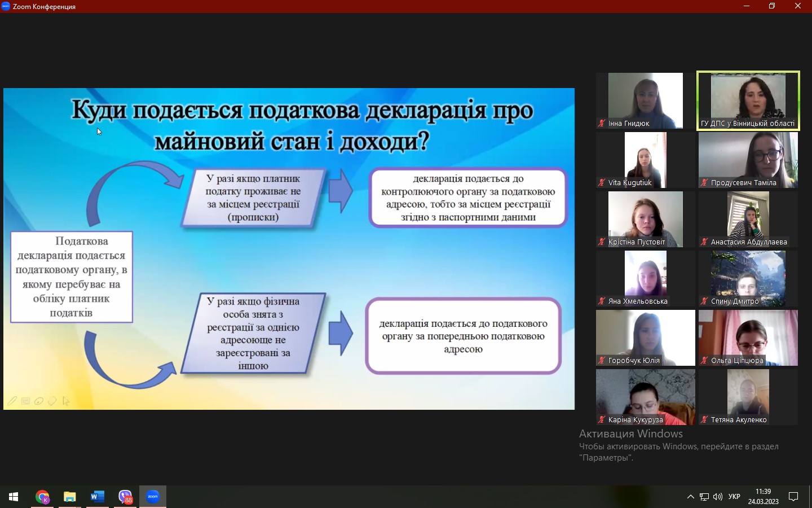Screen dimensions: 812x508
Task: Open the УКР input language switcher
Action: (x=734, y=497)
